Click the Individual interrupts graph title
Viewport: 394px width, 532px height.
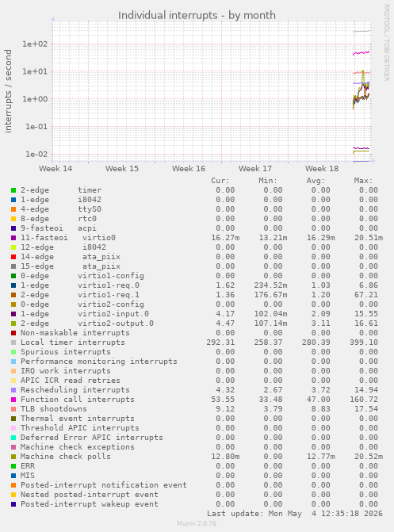tap(197, 15)
